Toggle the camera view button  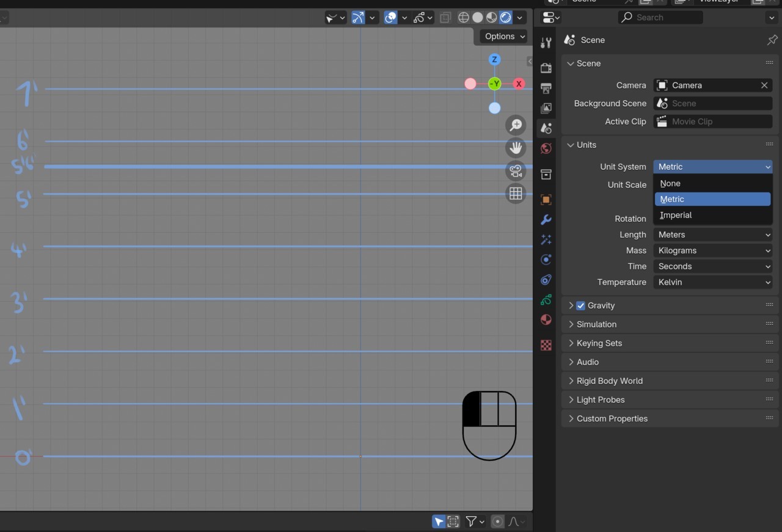pos(516,171)
